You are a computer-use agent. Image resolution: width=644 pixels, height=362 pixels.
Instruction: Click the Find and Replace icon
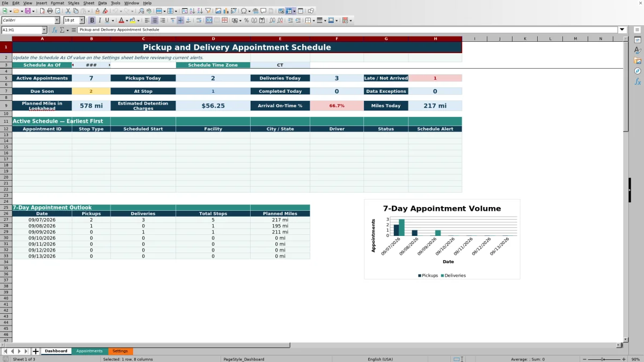click(x=141, y=11)
